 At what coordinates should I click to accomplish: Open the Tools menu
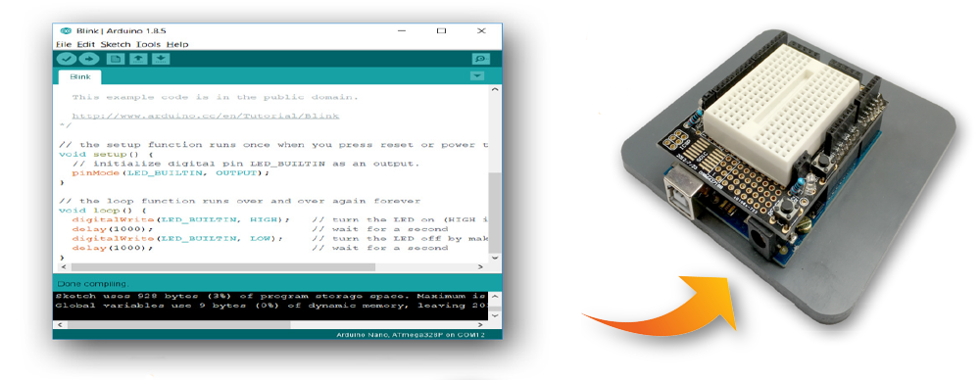pos(149,44)
